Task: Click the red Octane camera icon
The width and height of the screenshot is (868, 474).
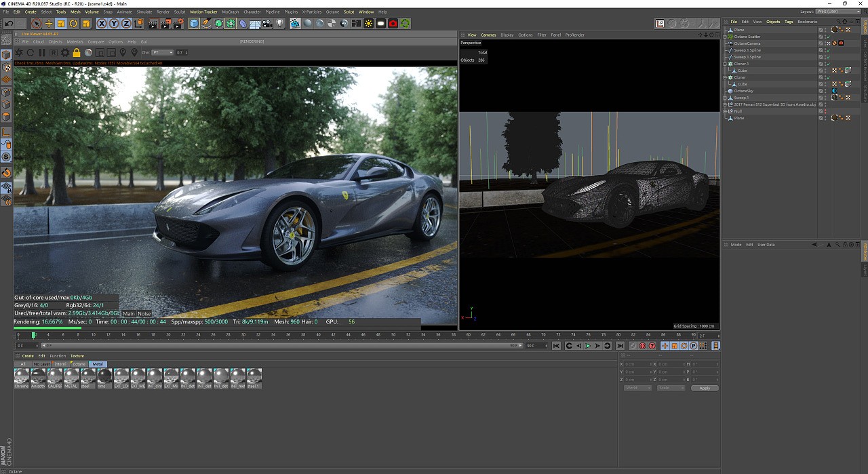Action: pos(393,24)
